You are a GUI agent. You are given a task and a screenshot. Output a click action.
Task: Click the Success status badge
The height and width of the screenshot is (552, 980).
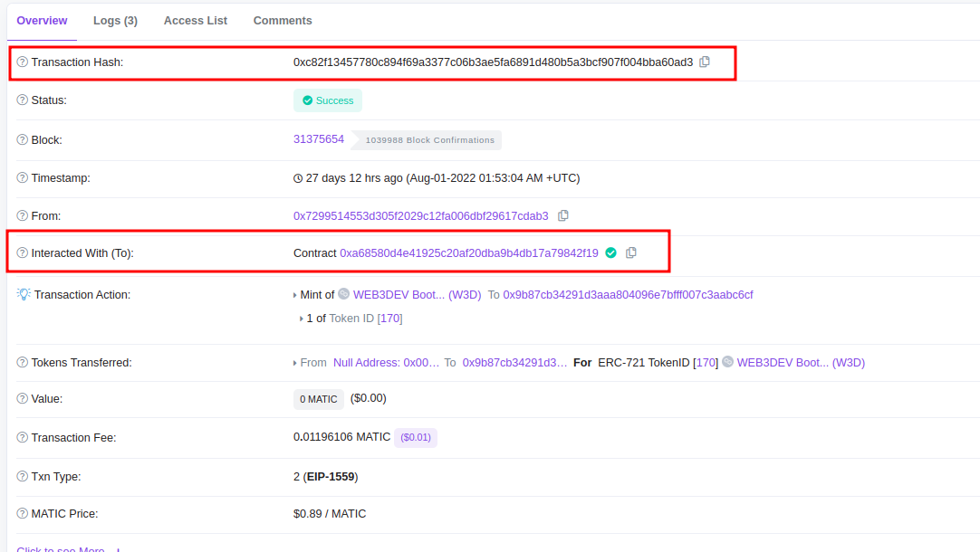[x=328, y=100]
